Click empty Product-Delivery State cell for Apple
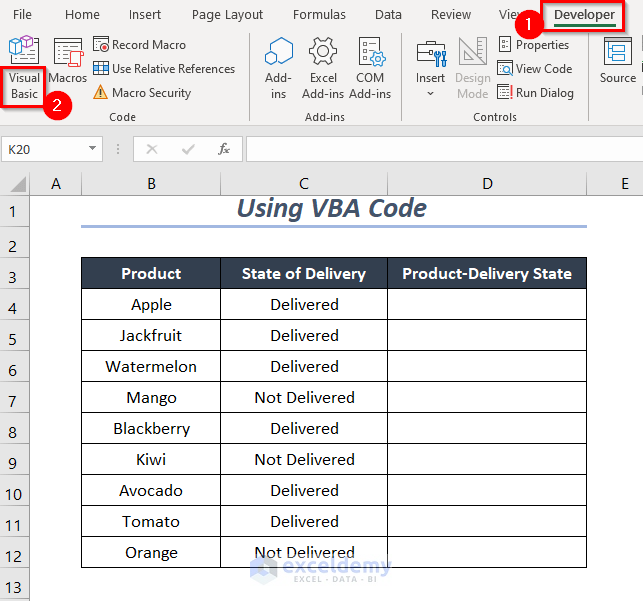643x601 pixels. [487, 304]
